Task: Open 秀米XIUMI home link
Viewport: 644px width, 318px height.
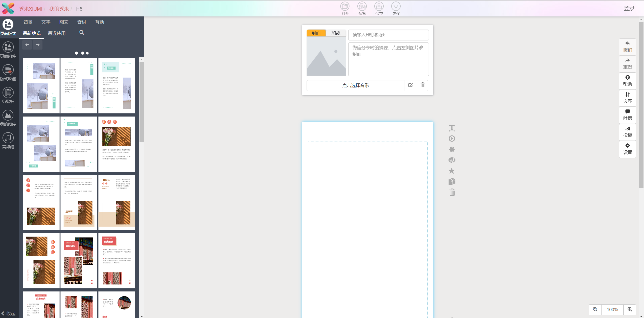Action: point(31,9)
